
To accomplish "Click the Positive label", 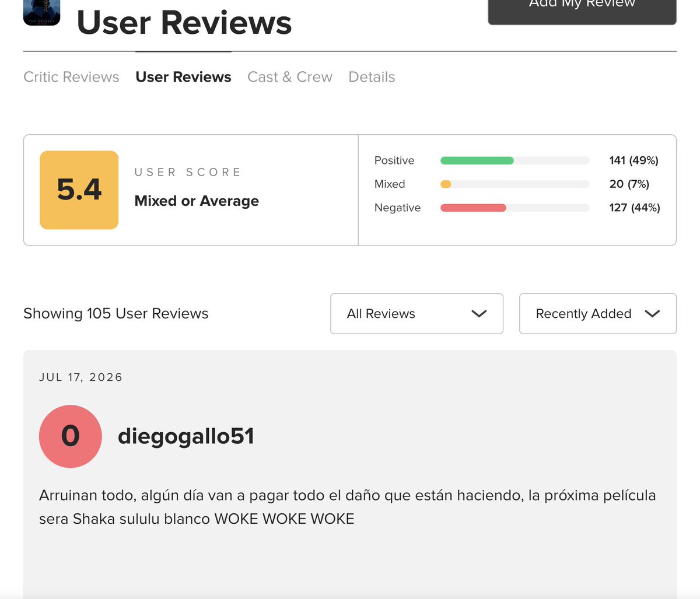I will pyautogui.click(x=394, y=160).
